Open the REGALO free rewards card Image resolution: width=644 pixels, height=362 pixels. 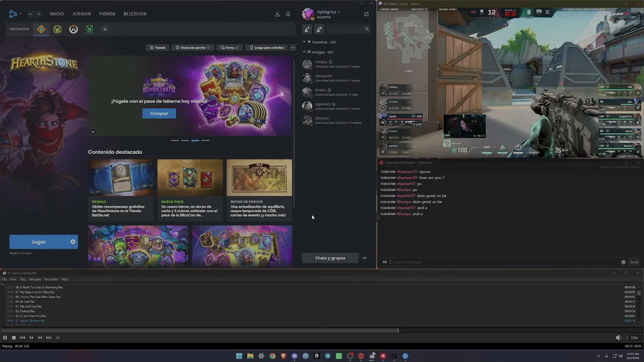point(121,190)
